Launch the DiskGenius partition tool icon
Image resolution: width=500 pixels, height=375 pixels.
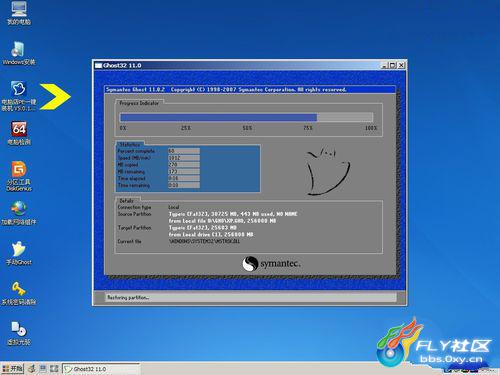pyautogui.click(x=19, y=176)
